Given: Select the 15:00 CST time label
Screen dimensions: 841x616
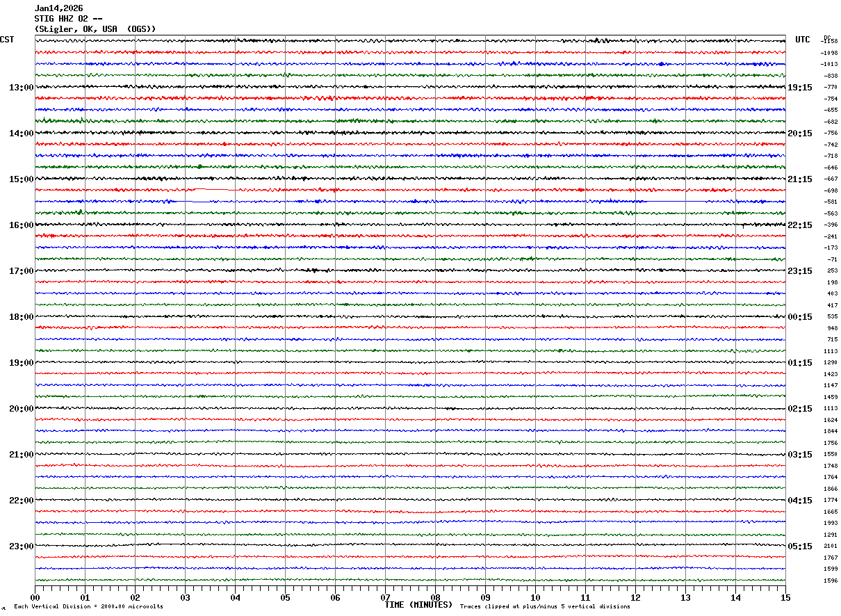Looking at the screenshot, I should click(x=21, y=179).
